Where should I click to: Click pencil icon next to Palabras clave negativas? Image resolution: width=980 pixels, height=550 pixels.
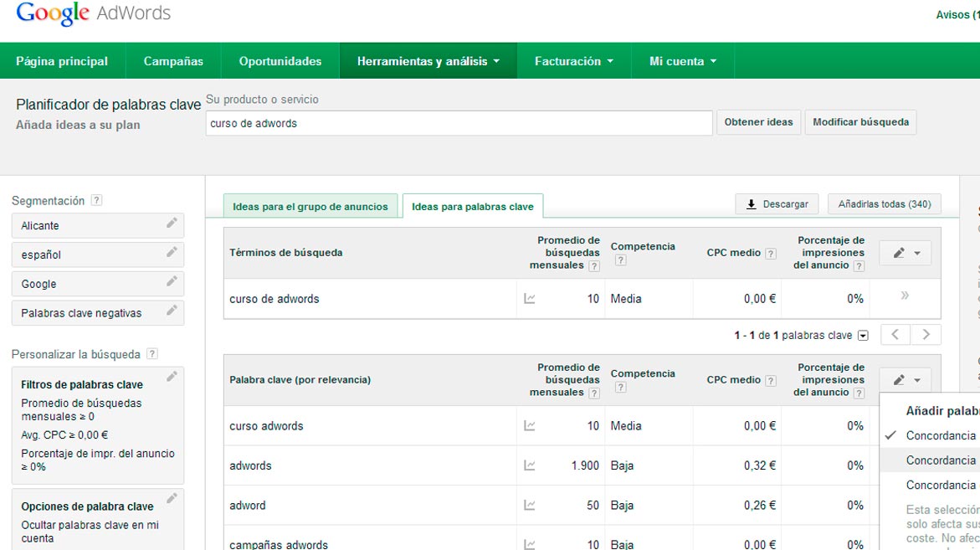[172, 310]
